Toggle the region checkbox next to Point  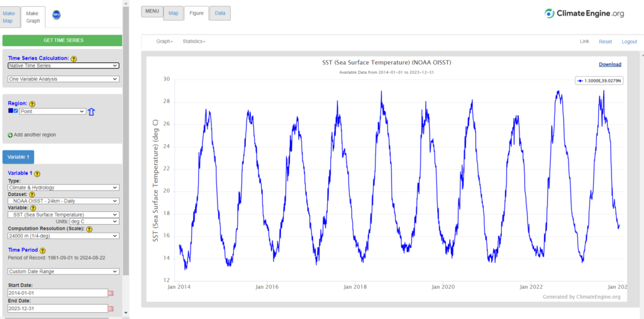16,111
